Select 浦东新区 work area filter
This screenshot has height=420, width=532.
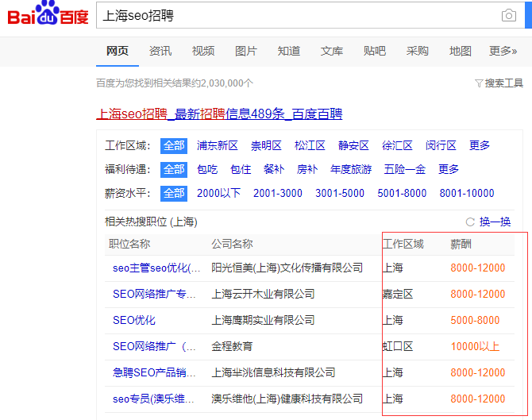[x=218, y=145]
